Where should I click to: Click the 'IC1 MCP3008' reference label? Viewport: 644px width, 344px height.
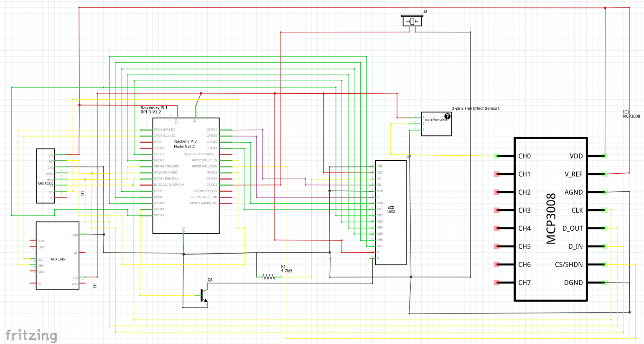(631, 114)
